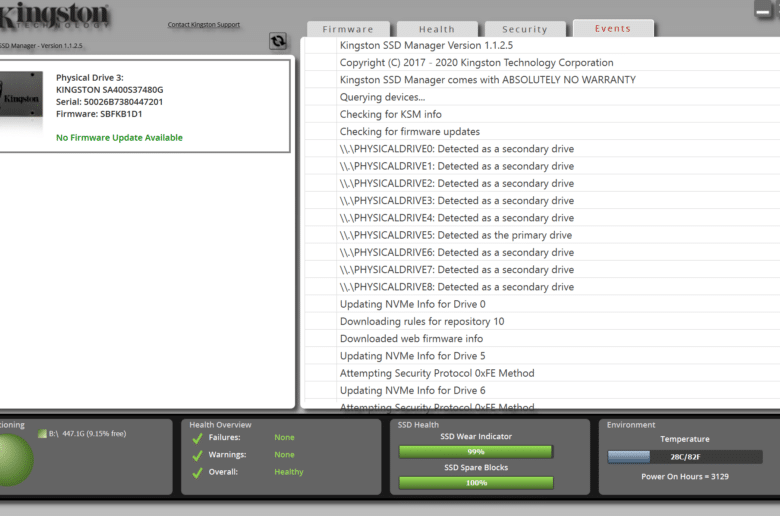Viewport: 780px width, 516px height.
Task: Click the 'None' value beside Failures
Action: pyautogui.click(x=284, y=437)
